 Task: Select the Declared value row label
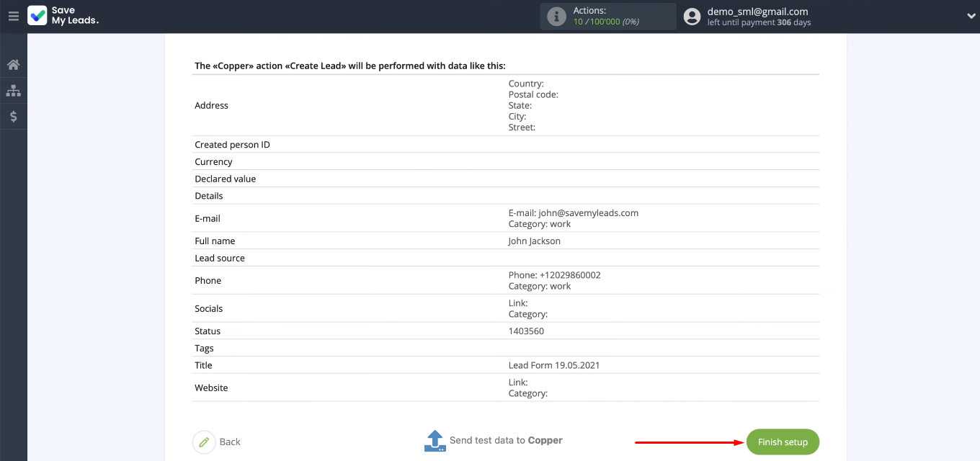click(225, 179)
